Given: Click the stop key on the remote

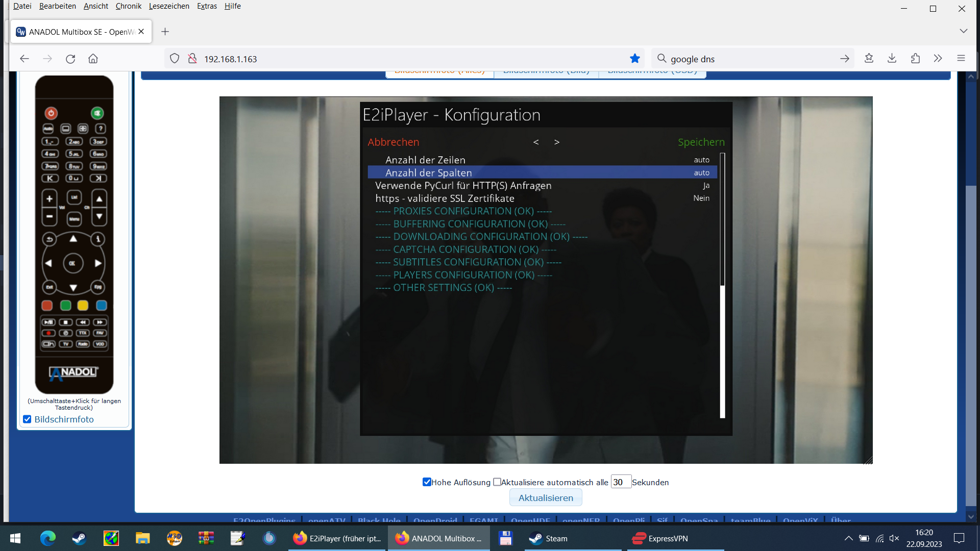Looking at the screenshot, I should point(66,322).
